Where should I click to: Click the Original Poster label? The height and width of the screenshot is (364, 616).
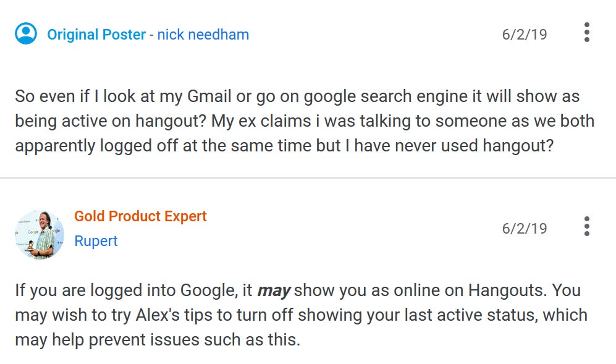(x=96, y=35)
